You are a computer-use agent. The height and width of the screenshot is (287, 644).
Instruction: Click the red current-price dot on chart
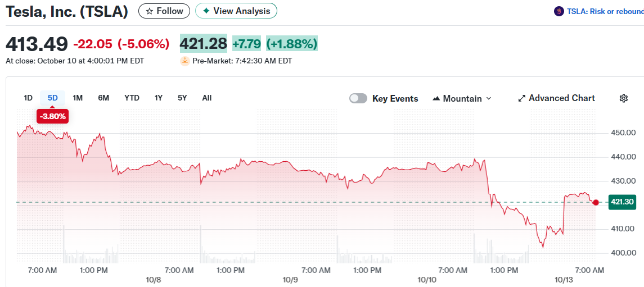(596, 202)
